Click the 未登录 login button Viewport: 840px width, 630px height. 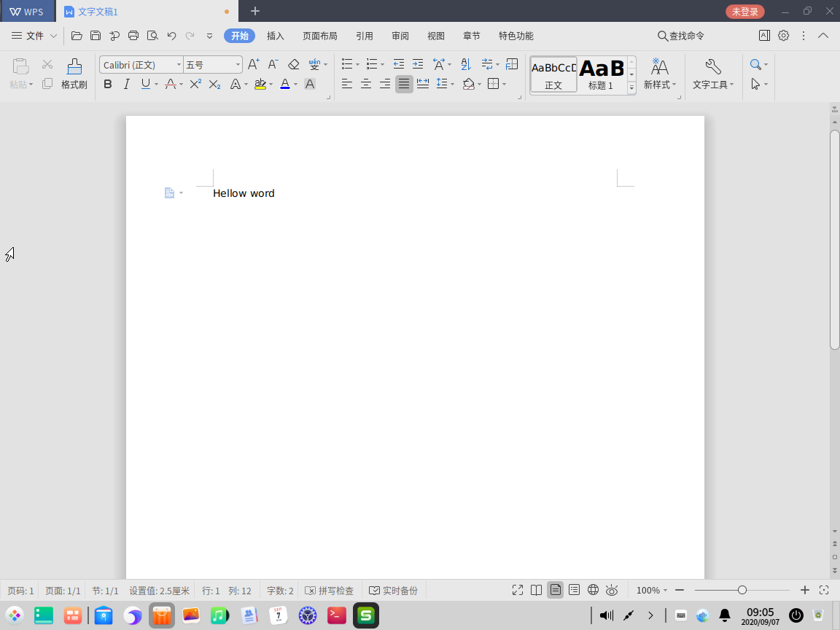(745, 11)
